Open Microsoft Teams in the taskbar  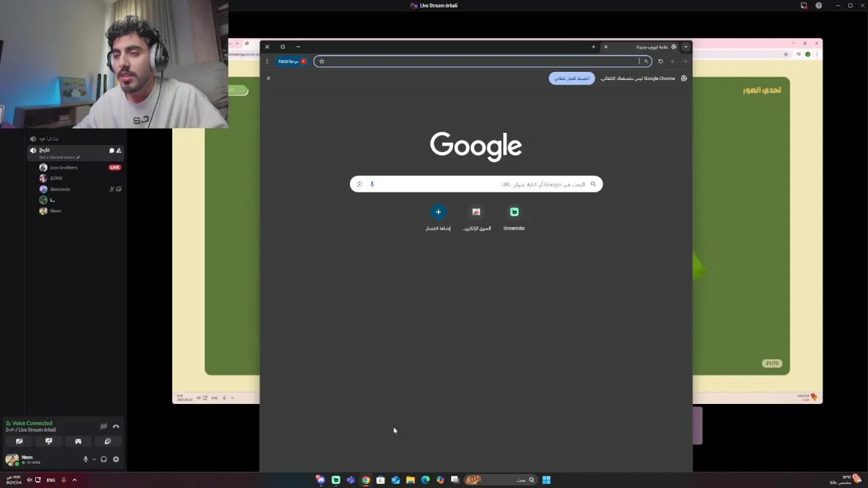[x=351, y=480]
